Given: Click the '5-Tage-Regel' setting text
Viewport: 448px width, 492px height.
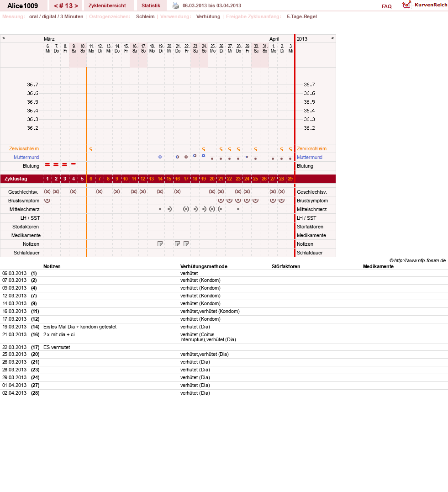Looking at the screenshot, I should 302,16.
